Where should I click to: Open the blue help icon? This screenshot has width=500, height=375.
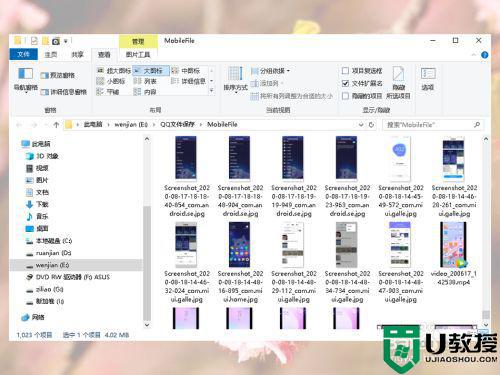tap(485, 55)
